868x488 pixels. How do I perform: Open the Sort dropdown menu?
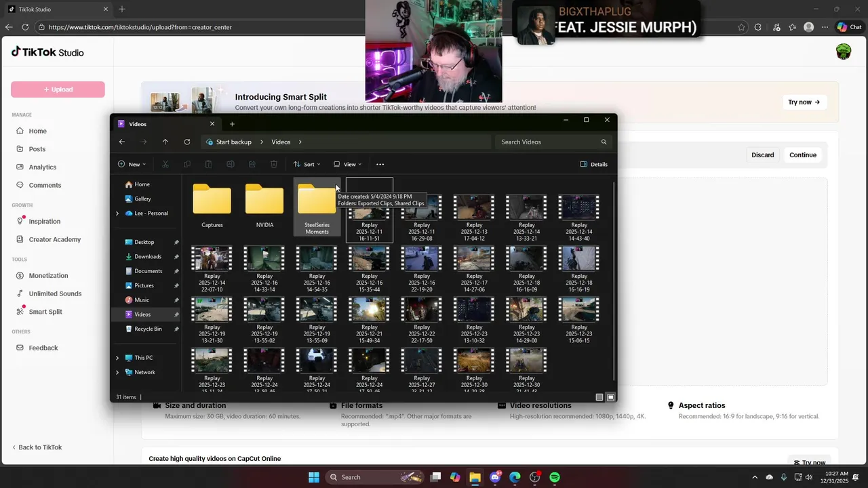pyautogui.click(x=307, y=164)
